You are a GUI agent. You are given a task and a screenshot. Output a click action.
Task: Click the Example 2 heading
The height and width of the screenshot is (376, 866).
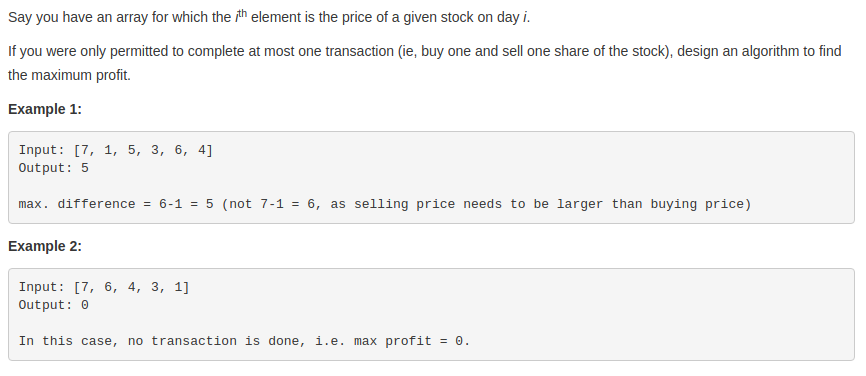click(45, 246)
